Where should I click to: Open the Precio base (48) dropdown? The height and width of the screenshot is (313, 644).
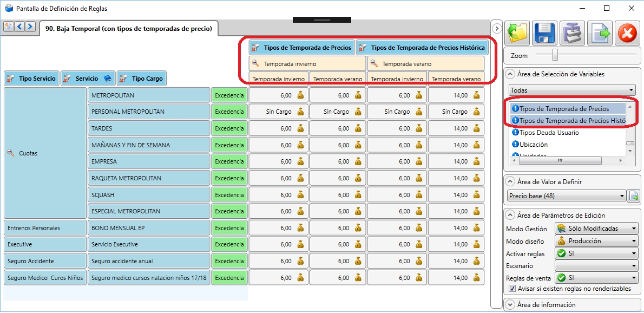[567, 196]
